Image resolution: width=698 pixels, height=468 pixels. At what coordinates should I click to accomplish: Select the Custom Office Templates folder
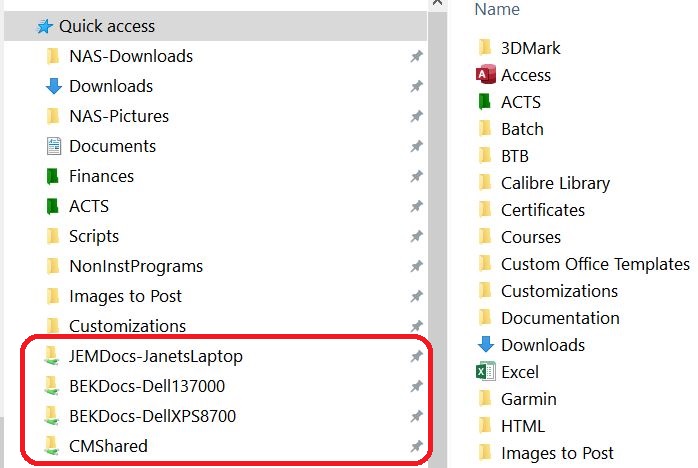click(595, 264)
